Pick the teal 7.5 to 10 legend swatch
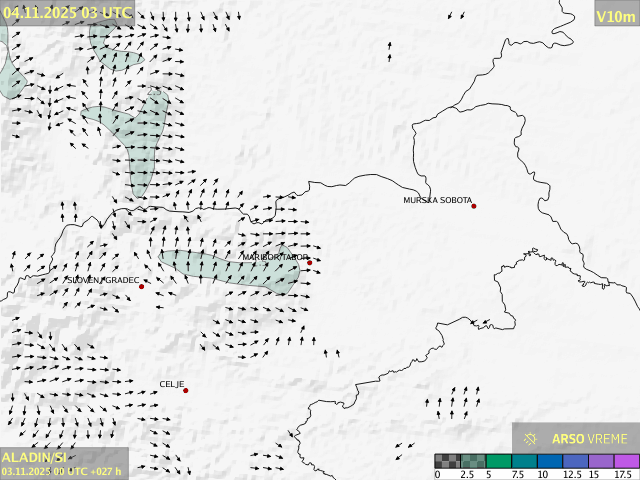Image resolution: width=640 pixels, height=480 pixels. coord(524,461)
